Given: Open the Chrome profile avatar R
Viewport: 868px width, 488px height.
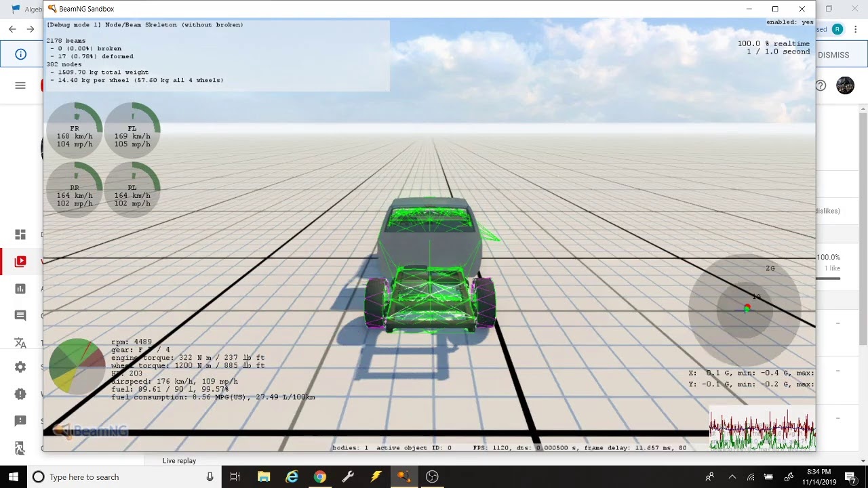Looking at the screenshot, I should [837, 29].
